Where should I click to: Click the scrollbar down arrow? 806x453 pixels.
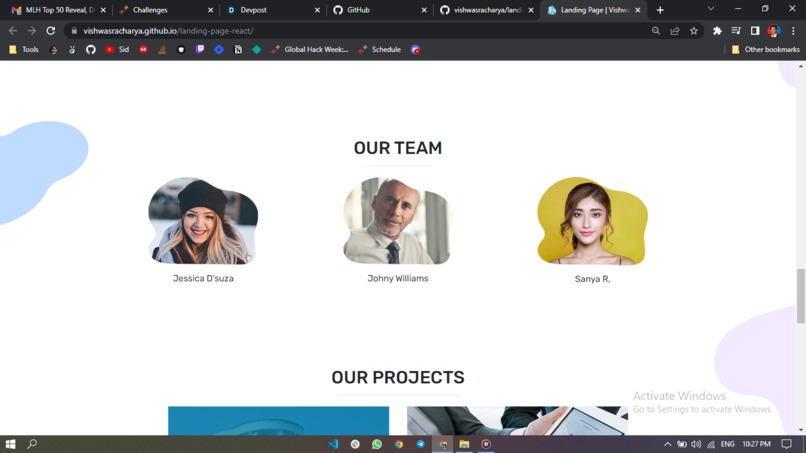[800, 430]
